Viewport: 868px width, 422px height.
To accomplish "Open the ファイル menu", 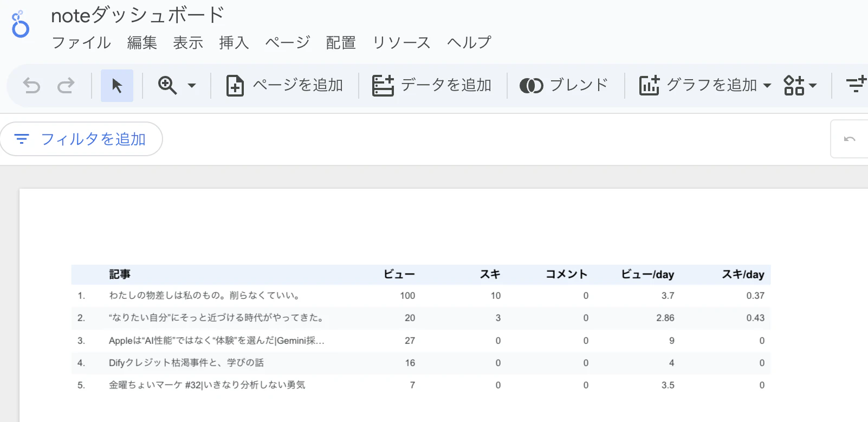I will [81, 42].
